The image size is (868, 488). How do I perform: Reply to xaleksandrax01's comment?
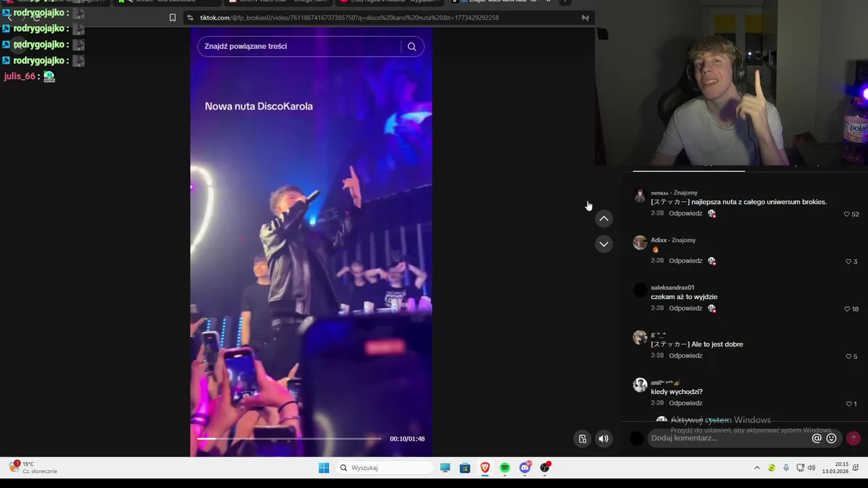(686, 308)
